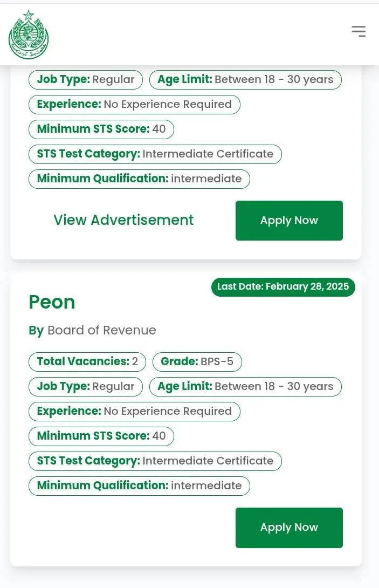Click the Grade: BPS-5 tag
This screenshot has width=379, height=588.
(197, 361)
